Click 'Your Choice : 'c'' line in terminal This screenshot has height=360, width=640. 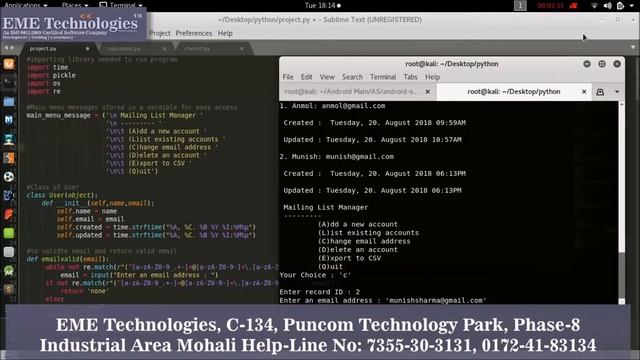tap(315, 275)
